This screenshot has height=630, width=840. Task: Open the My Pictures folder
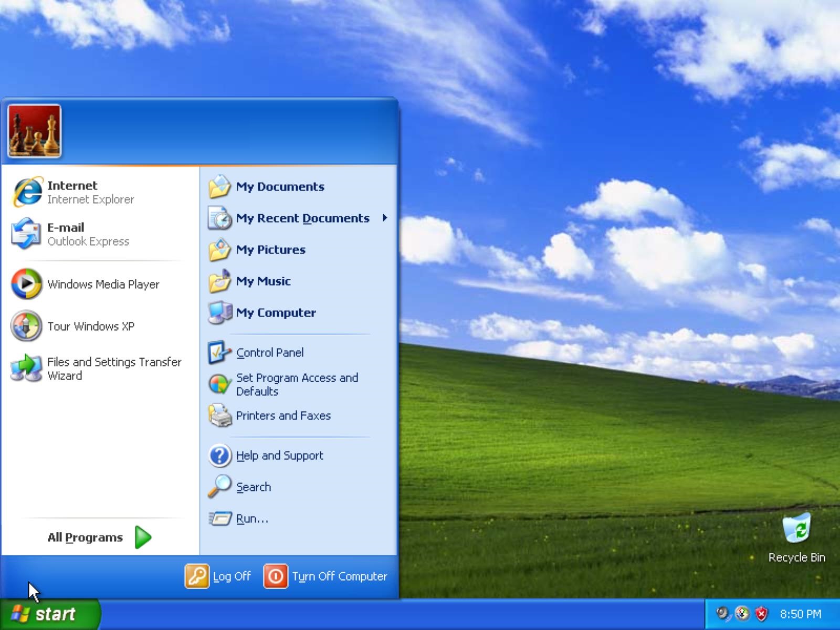point(271,249)
